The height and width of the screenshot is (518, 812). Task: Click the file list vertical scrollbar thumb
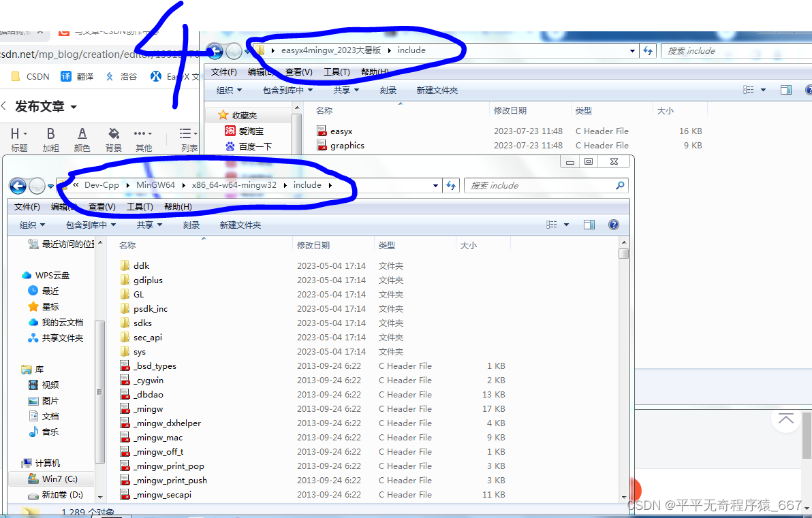click(x=623, y=254)
